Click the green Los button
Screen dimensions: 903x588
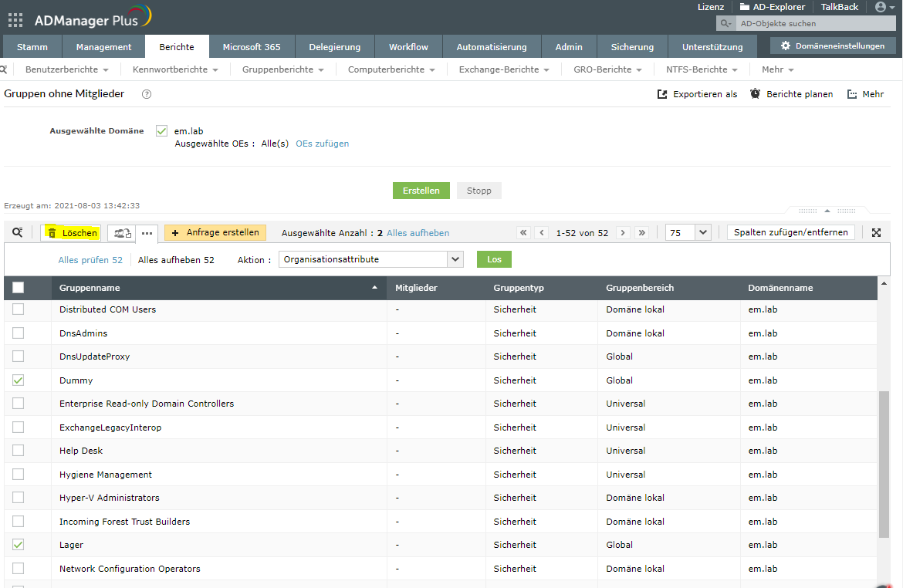(494, 259)
